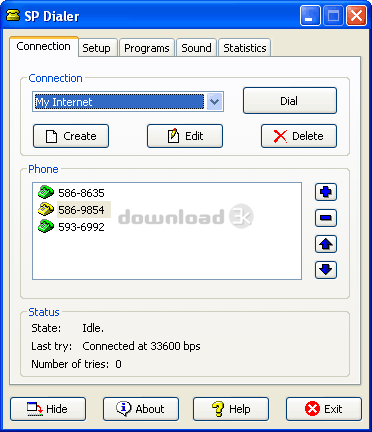
Task: Expand the My Internet connection dropdown arrow
Action: pyautogui.click(x=215, y=101)
